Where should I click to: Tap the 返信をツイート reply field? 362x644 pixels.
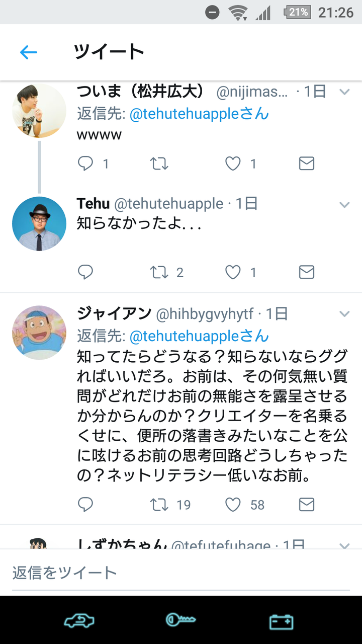pyautogui.click(x=181, y=572)
